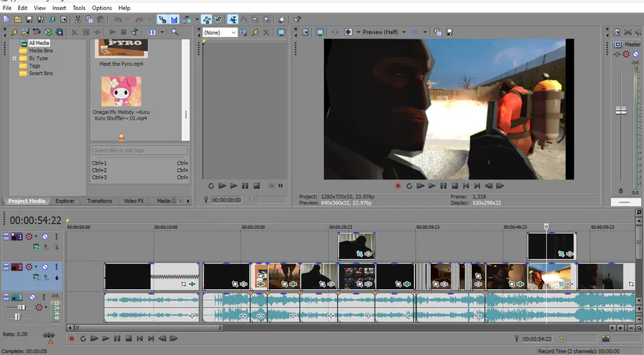Image resolution: width=644 pixels, height=355 pixels.
Task: Open the File menu
Action: pyautogui.click(x=7, y=8)
